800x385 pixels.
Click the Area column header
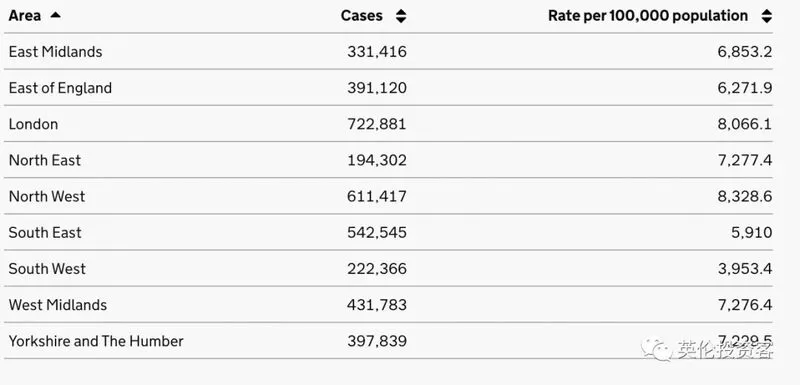point(24,16)
